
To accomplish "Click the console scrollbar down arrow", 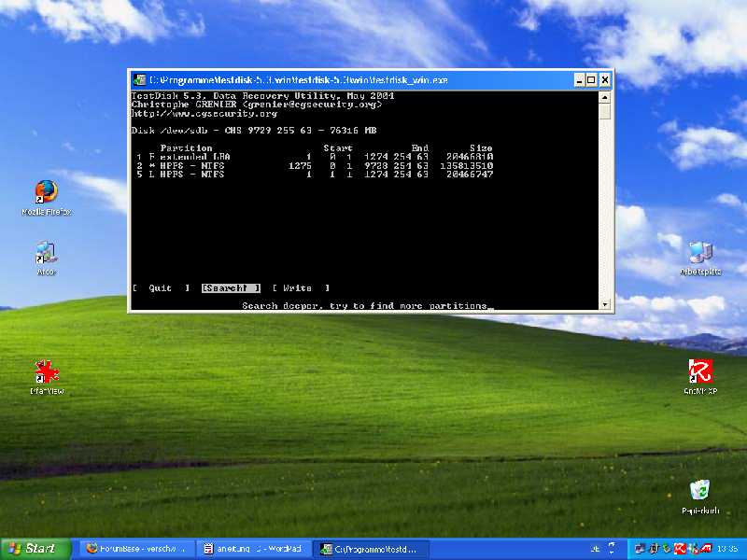I will (x=604, y=304).
